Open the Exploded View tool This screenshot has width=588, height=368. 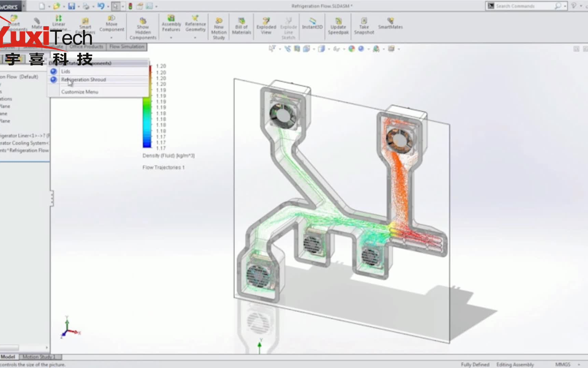pos(266,24)
